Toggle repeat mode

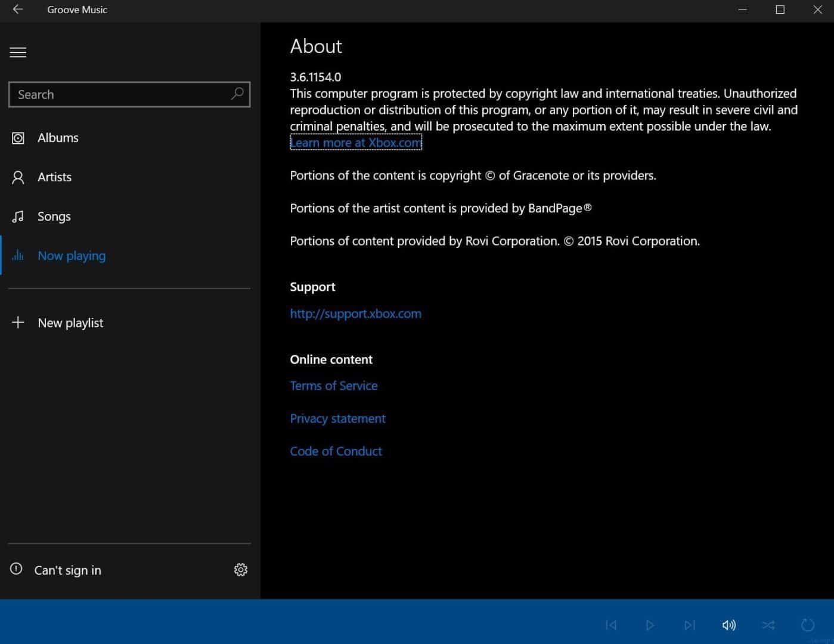coord(808,625)
